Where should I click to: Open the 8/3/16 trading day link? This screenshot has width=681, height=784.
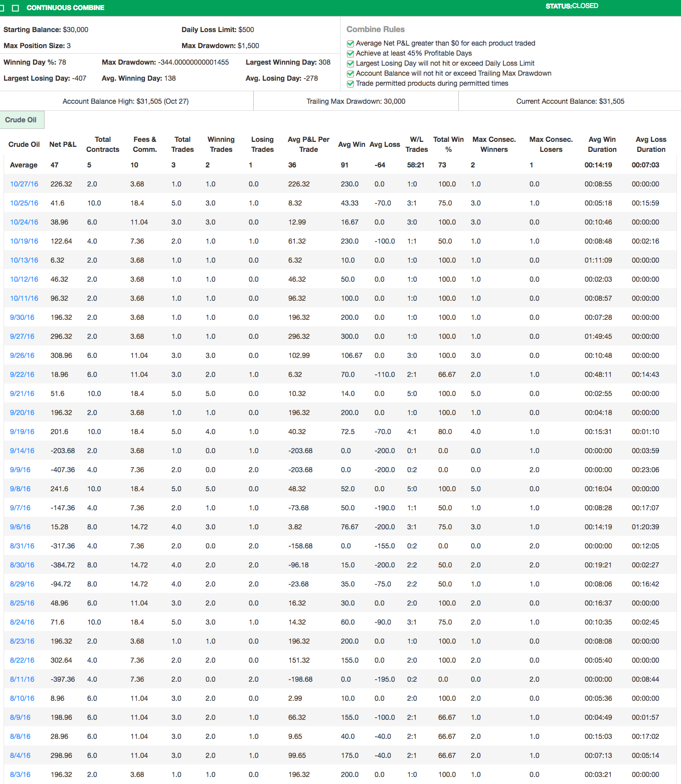pyautogui.click(x=21, y=774)
